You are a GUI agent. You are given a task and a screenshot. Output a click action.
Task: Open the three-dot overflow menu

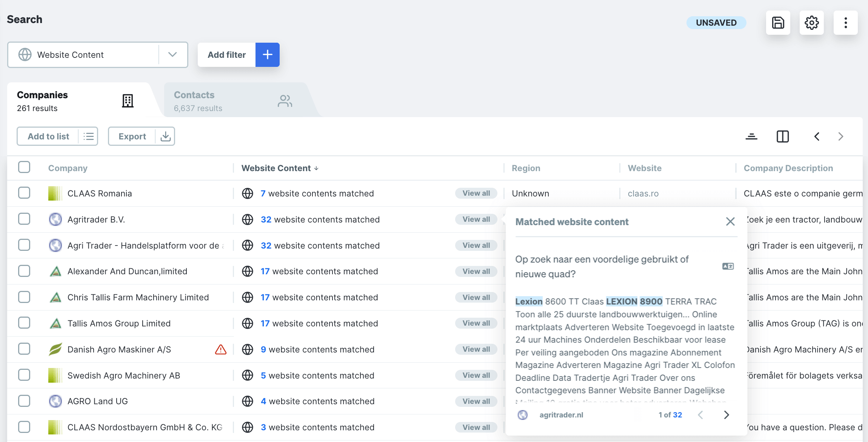846,23
